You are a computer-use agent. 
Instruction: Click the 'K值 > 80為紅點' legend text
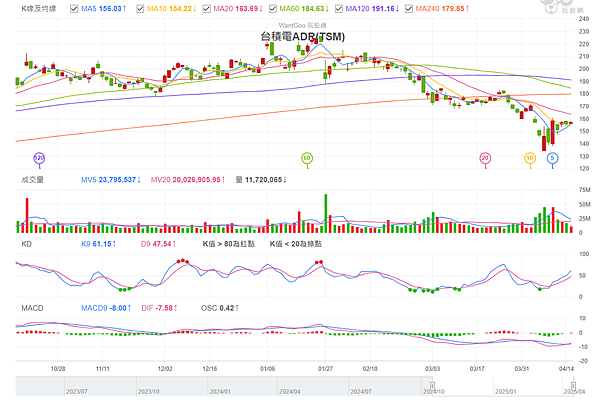pos(228,244)
